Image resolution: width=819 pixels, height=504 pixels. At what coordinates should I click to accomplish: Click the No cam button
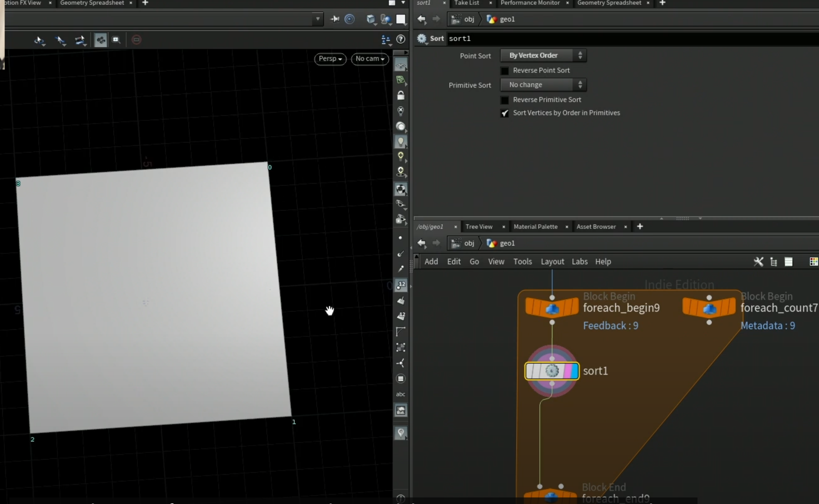pyautogui.click(x=370, y=59)
